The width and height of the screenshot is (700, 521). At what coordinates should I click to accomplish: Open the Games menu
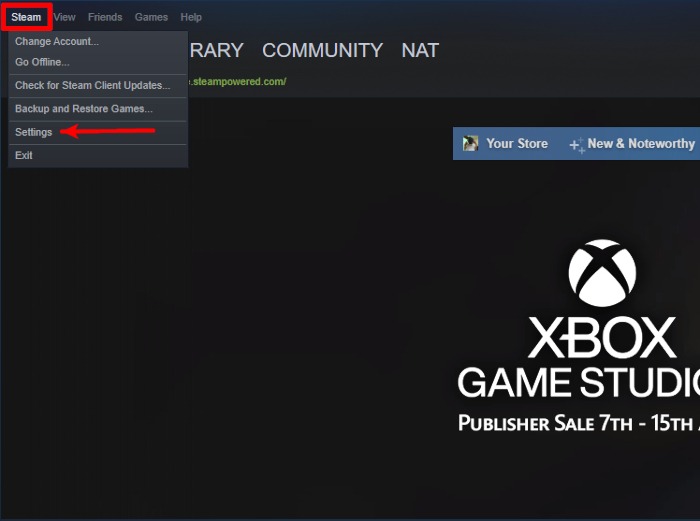click(x=151, y=17)
